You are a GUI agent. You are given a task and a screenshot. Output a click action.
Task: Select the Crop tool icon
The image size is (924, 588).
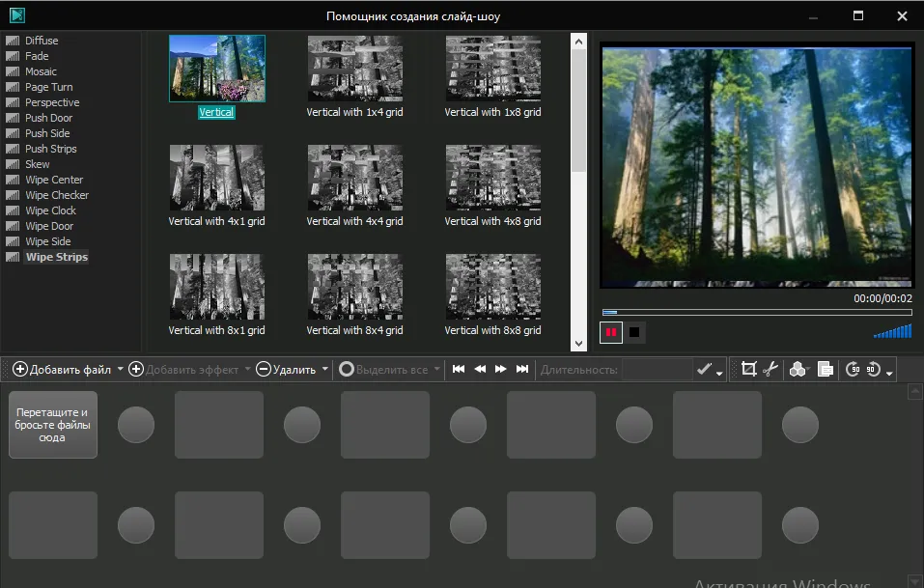pos(749,369)
